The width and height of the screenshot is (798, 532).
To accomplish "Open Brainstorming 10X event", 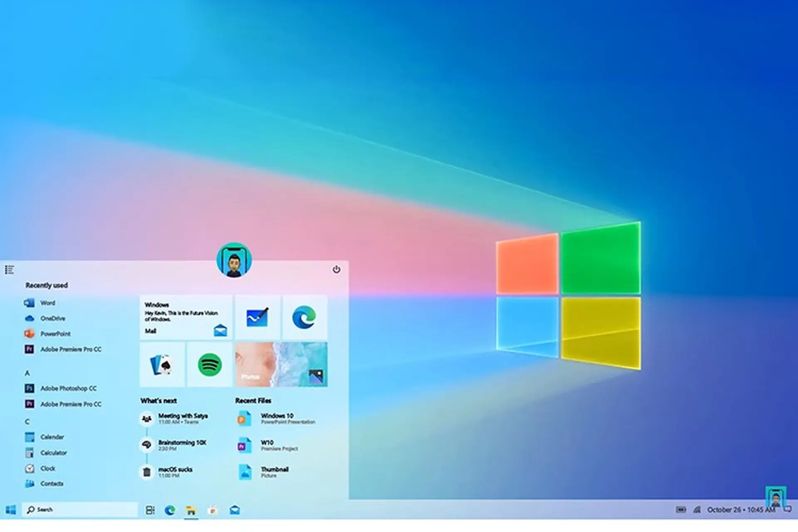I will [174, 445].
